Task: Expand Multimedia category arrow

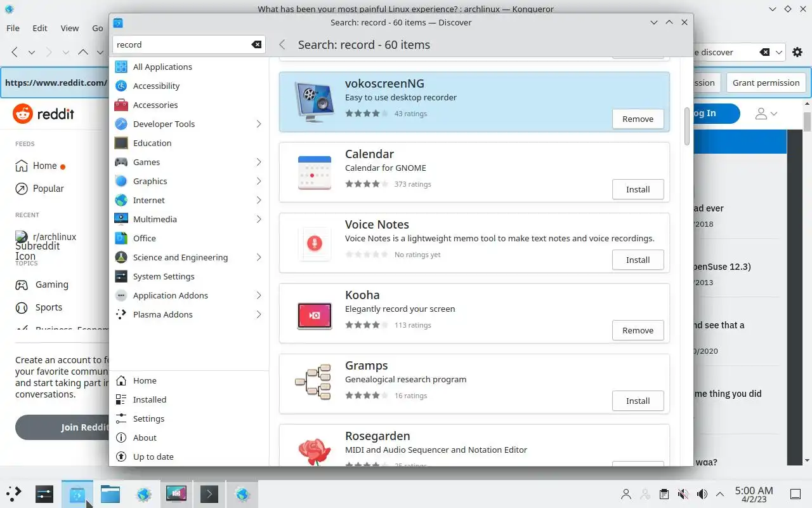Action: coord(259,219)
